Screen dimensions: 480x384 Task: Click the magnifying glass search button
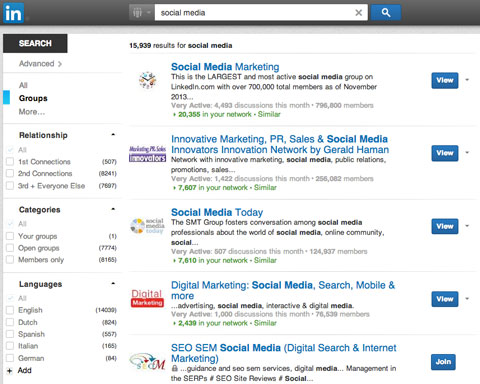(x=386, y=13)
